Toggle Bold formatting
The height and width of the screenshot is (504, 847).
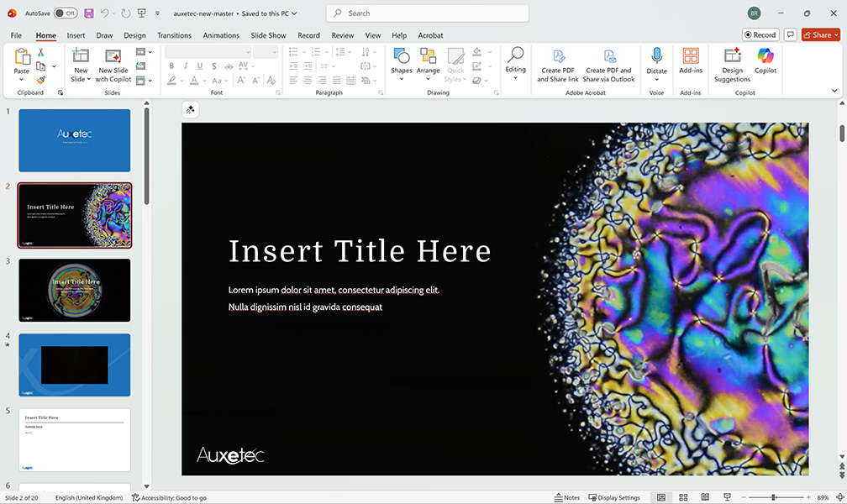point(171,66)
